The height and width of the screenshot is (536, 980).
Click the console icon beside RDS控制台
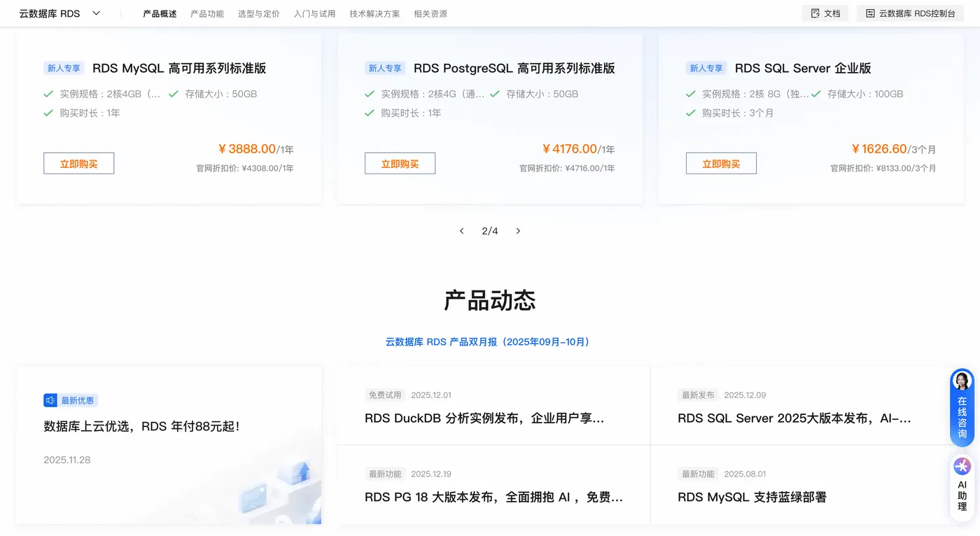coord(870,13)
